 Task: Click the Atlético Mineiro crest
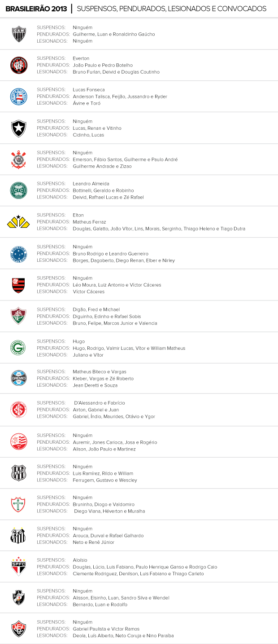coord(19,34)
